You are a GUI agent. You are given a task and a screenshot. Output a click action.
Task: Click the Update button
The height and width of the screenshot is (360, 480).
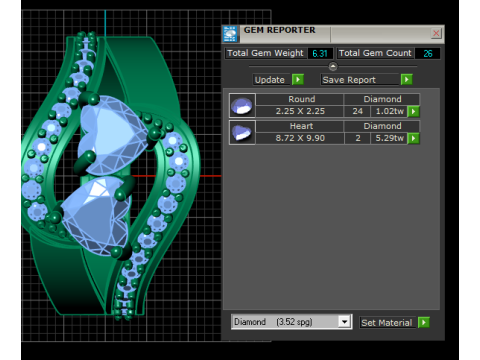click(271, 80)
